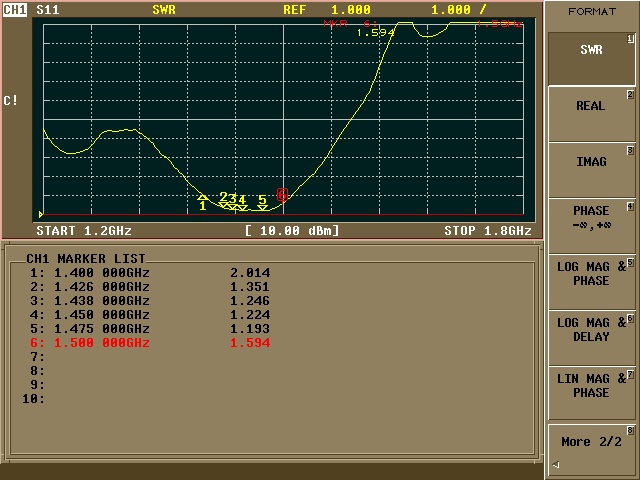Select marker 2 triangle on the trace
640x480 pixels.
pos(224,205)
